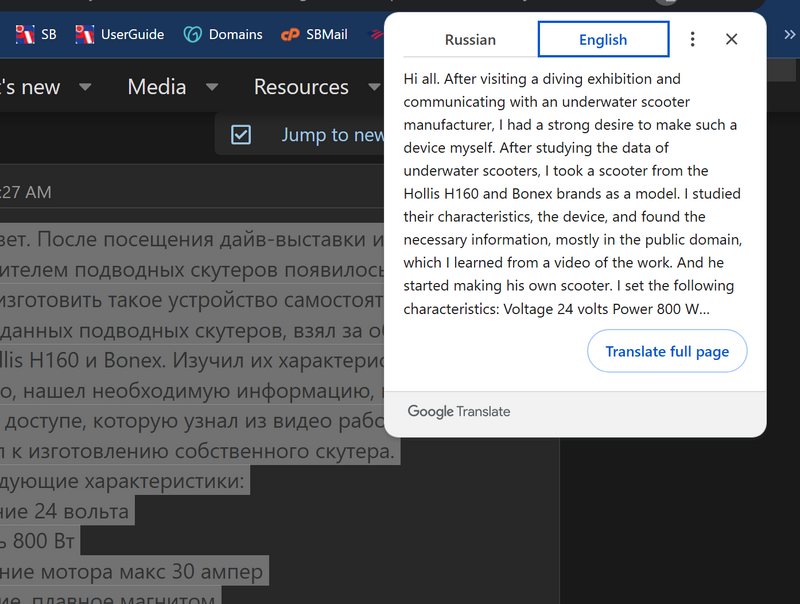The image size is (800, 604).
Task: Open the SBMail bookmark
Action: click(314, 34)
